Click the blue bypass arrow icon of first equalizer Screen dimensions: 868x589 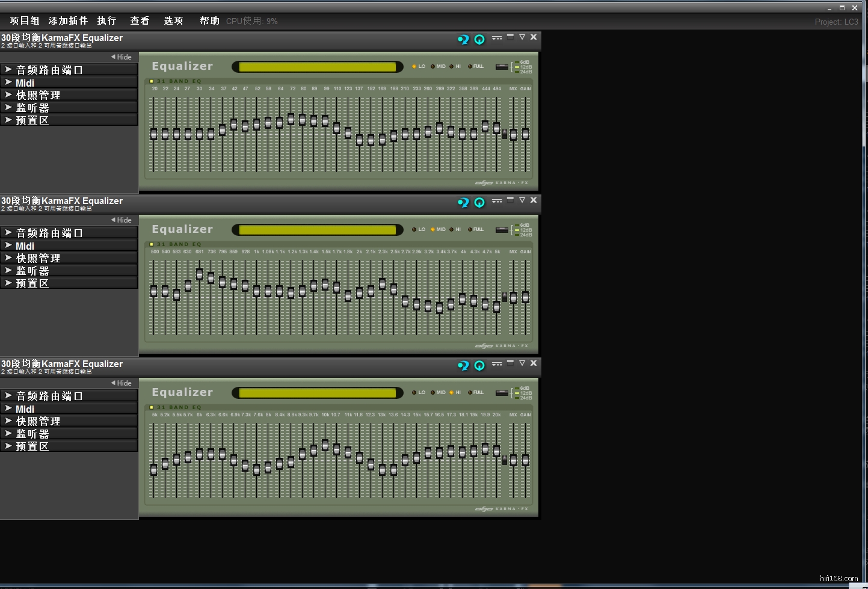(x=463, y=39)
